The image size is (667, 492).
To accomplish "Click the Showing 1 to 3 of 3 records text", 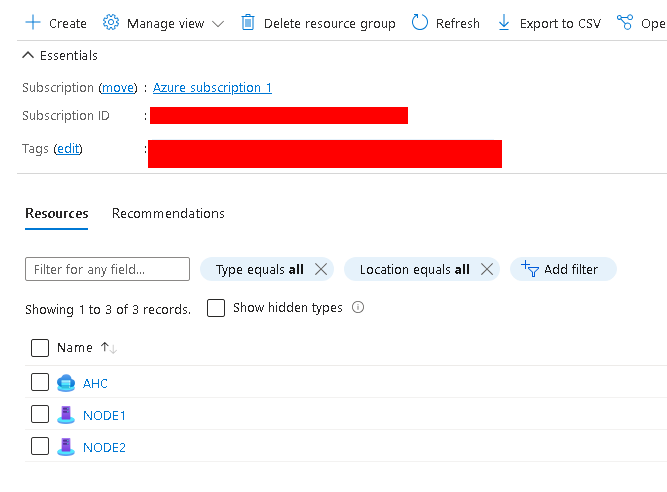I will [x=108, y=309].
